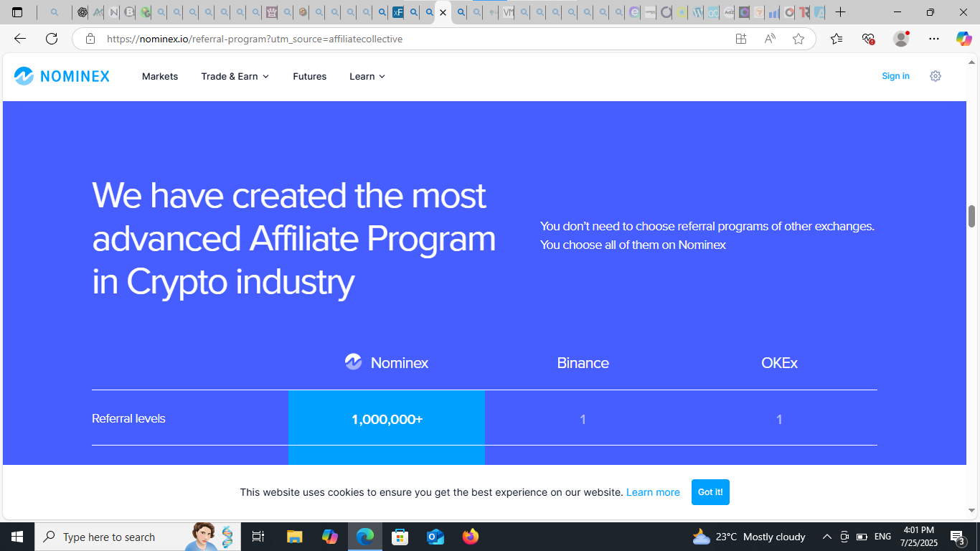The height and width of the screenshot is (551, 980).
Task: Switch to the blue bar chart icon tab
Action: point(773,12)
